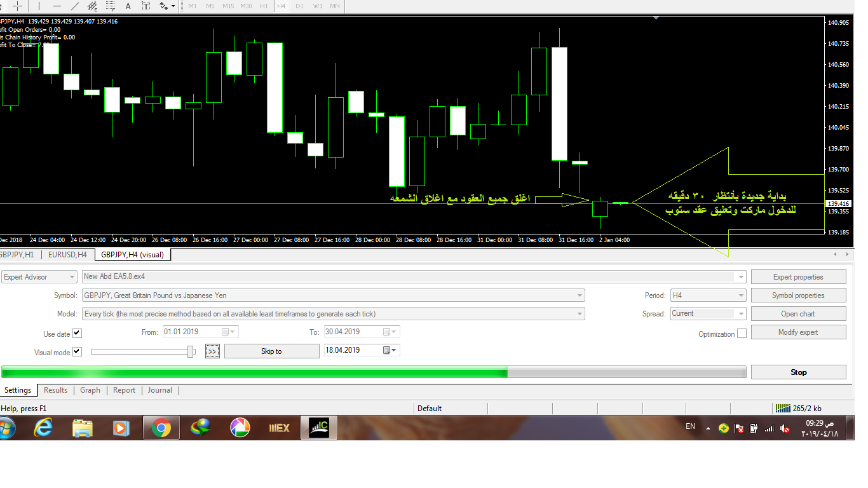Select the text 'A' annotation tool
The height and width of the screenshot is (488, 868).
click(x=128, y=6)
